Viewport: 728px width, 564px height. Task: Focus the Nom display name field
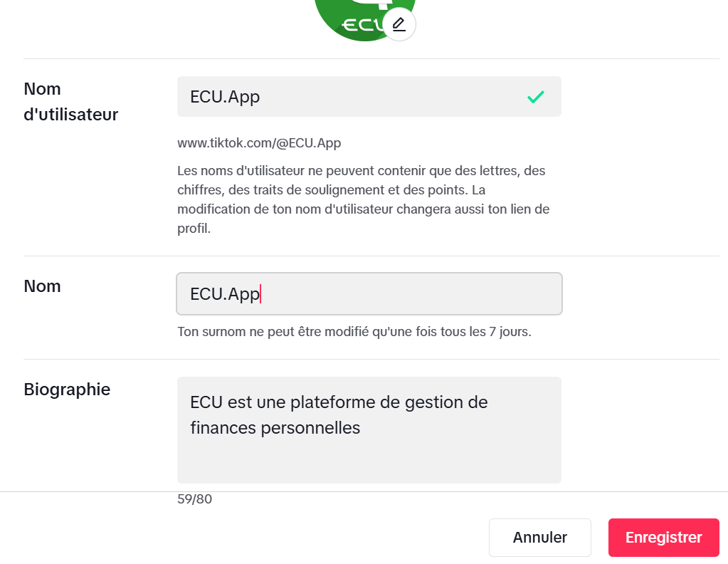coord(369,293)
